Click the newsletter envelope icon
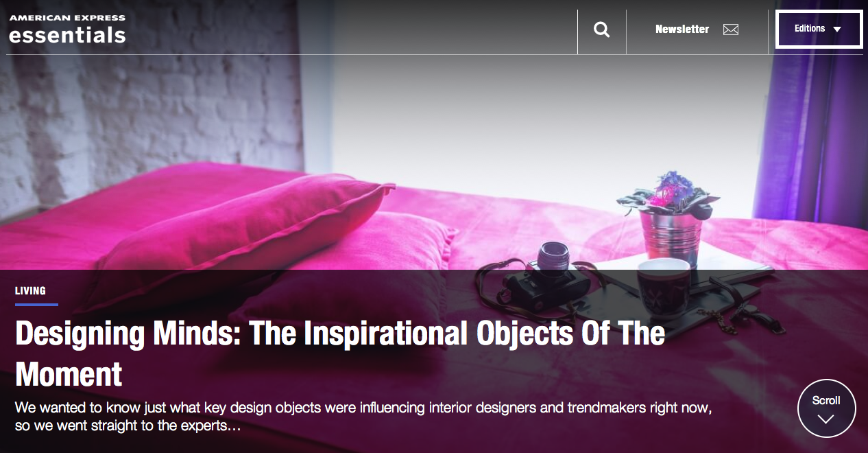The image size is (868, 453). [x=731, y=30]
